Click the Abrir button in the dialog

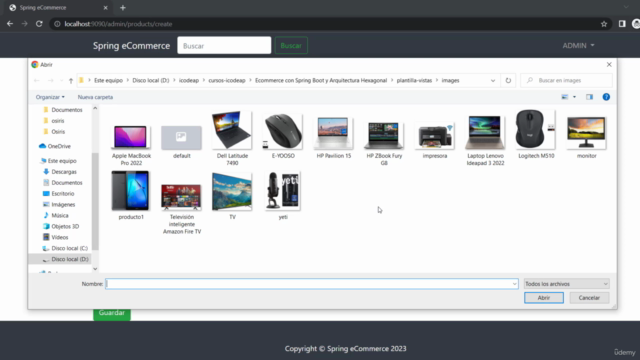[544, 298]
